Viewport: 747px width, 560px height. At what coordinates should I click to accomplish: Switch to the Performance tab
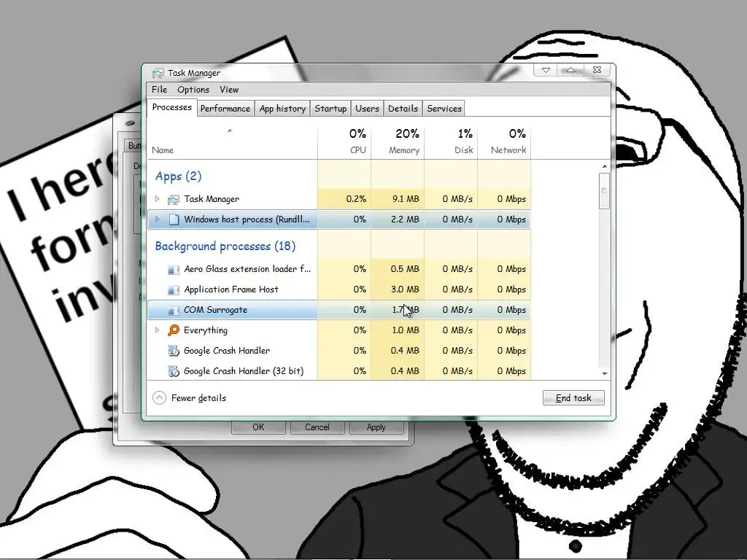click(225, 109)
